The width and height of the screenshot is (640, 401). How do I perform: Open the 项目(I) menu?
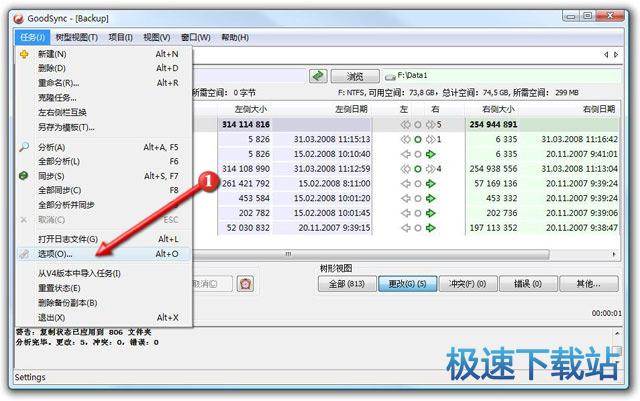tap(120, 38)
